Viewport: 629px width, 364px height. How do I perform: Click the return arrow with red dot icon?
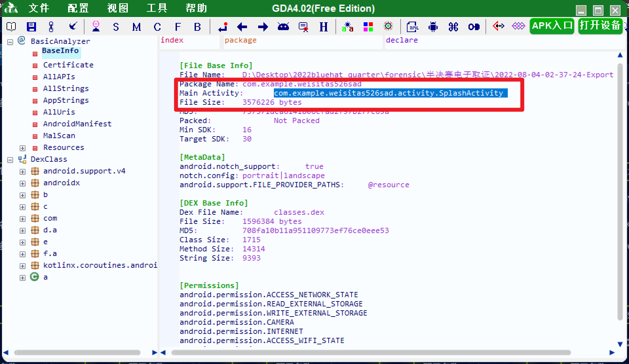[x=223, y=27]
